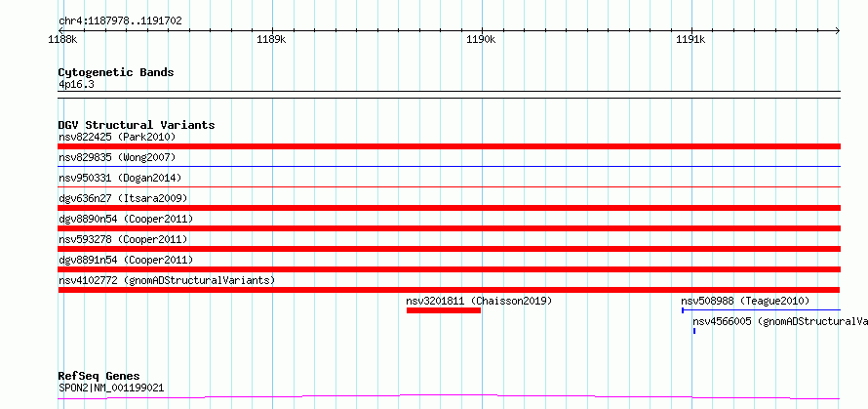The image size is (868, 409).
Task: Click the dgv636n27 (Itsara2009) label
Action: pyautogui.click(x=123, y=198)
